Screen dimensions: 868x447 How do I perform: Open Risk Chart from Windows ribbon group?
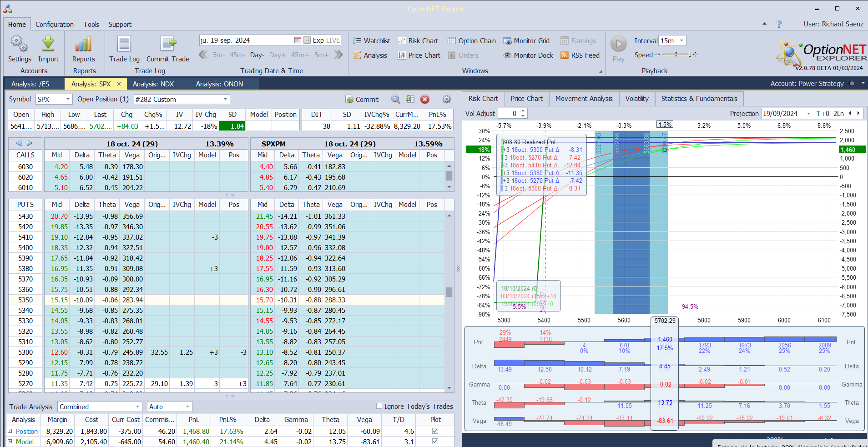tap(418, 40)
